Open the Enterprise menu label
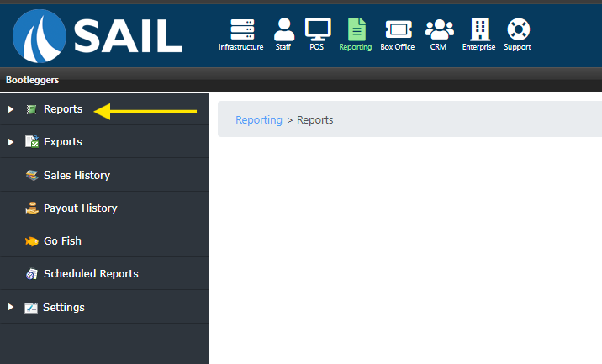 pyautogui.click(x=478, y=47)
